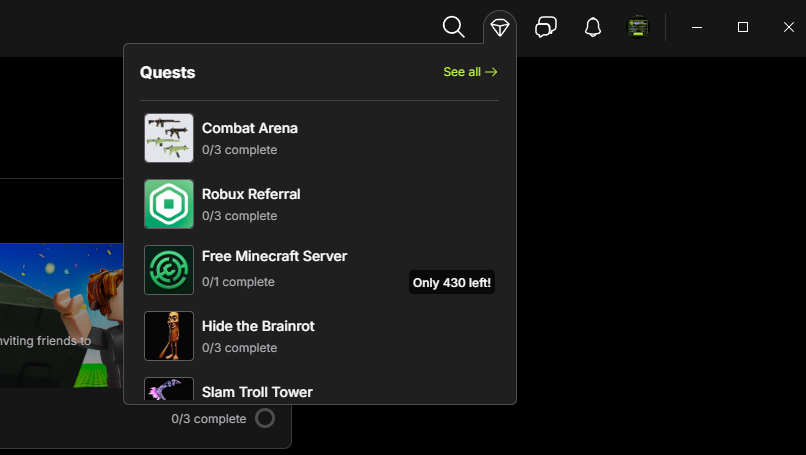
Task: Open the chat bubbles icon
Action: tap(546, 27)
